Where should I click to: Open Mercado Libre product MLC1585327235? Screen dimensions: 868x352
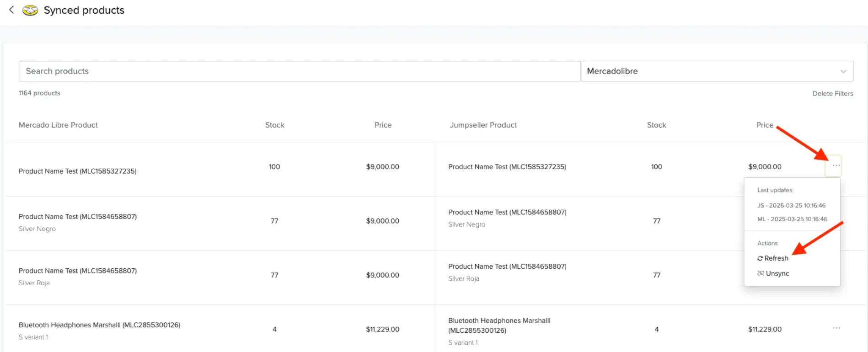pos(78,171)
